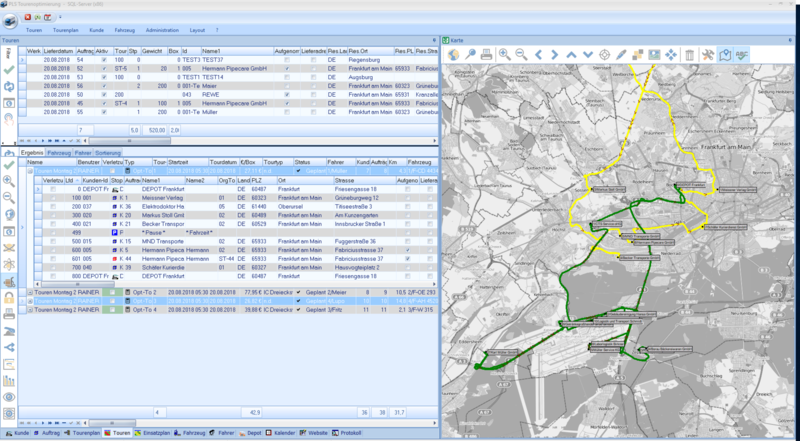Click the zoom in magnifier in map toolbar
This screenshot has width=800, height=441.
505,54
